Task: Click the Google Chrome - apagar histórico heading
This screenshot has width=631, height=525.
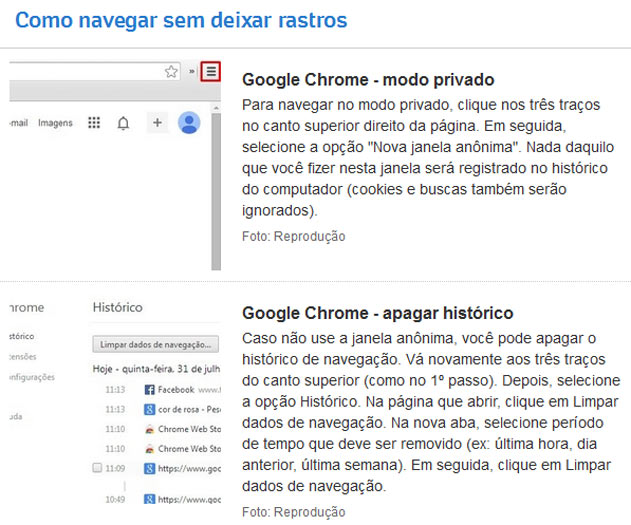Action: coord(377,313)
